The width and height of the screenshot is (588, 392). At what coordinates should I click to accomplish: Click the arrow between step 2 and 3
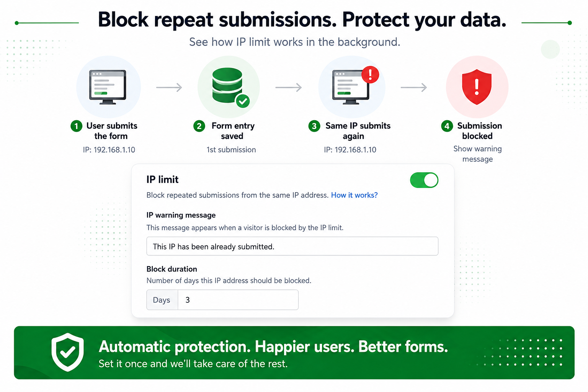289,87
